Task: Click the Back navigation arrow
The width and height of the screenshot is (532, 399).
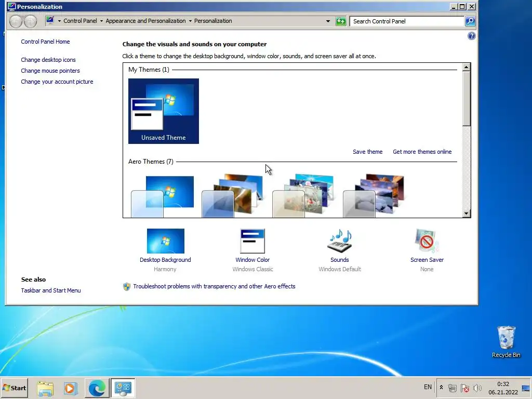Action: (x=16, y=21)
